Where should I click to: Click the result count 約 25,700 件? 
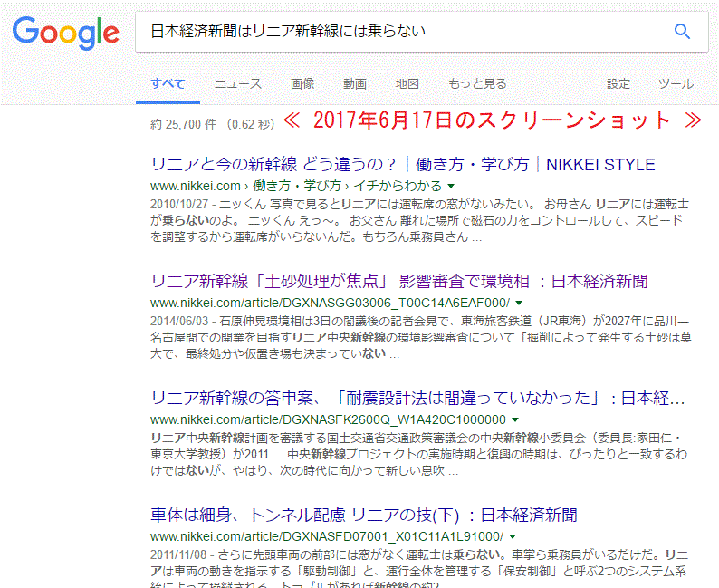tap(184, 124)
